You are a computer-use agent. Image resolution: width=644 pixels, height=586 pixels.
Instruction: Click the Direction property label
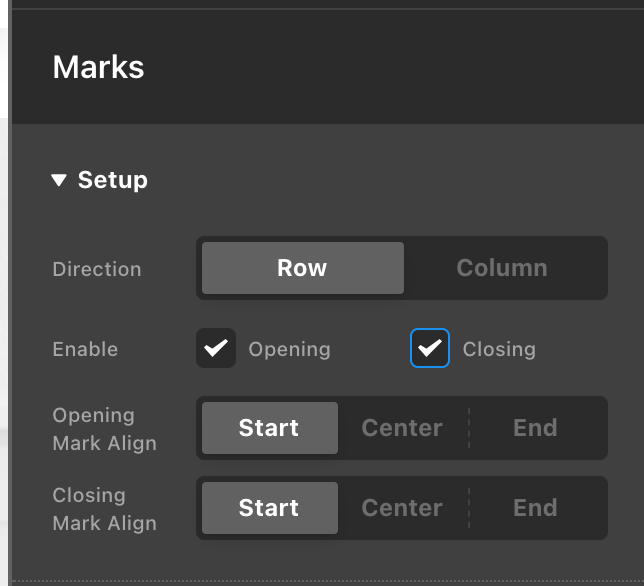[x=97, y=269]
